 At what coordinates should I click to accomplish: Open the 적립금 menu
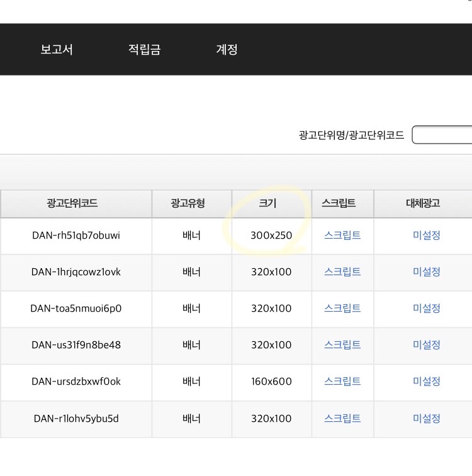click(x=144, y=50)
